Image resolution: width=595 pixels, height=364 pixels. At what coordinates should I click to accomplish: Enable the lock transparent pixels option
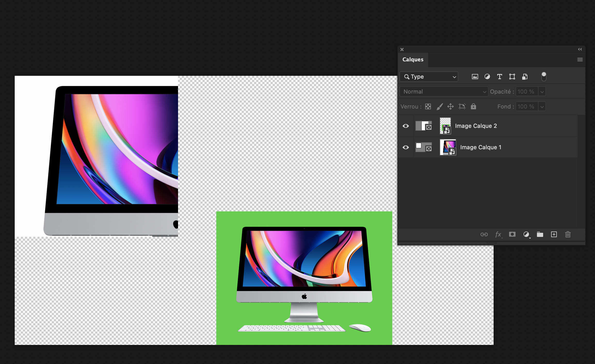428,106
